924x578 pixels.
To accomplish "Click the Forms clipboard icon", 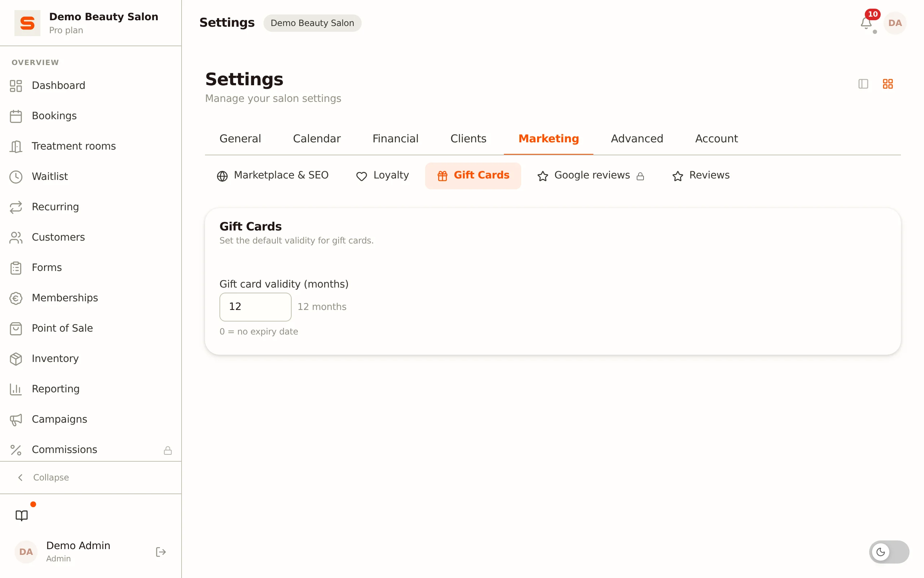I will point(16,268).
